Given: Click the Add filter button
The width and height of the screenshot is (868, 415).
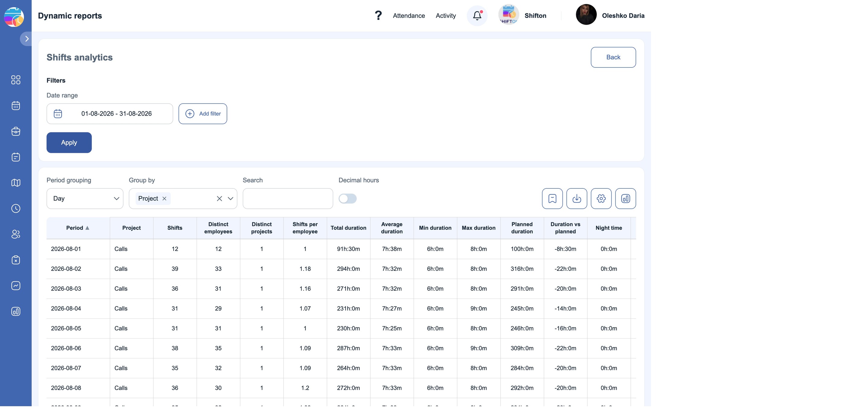Looking at the screenshot, I should [x=203, y=114].
